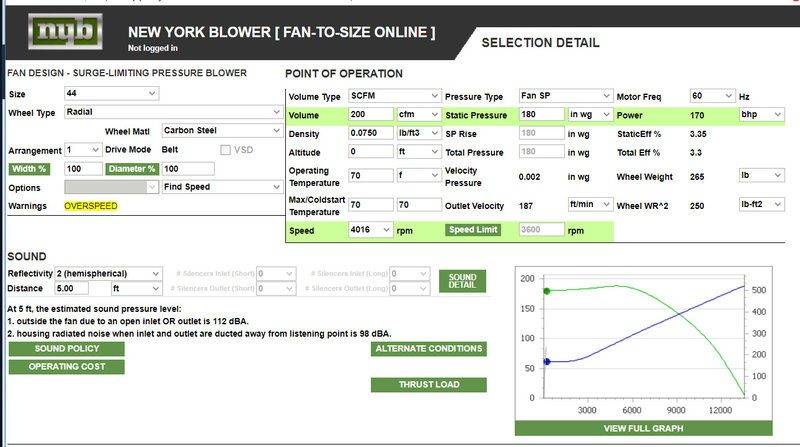Click the Wheel WR^2 value 250
Image resolution: width=800 pixels, height=447 pixels.
click(x=697, y=206)
